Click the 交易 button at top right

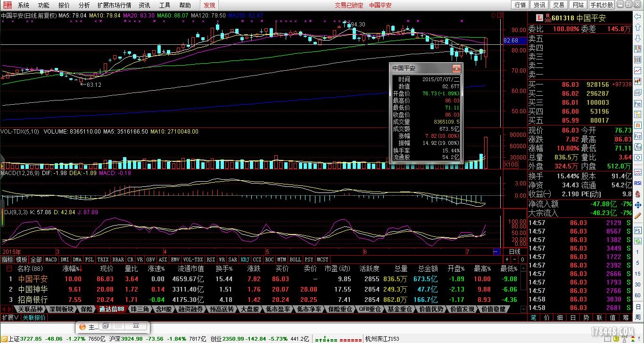(x=559, y=5)
